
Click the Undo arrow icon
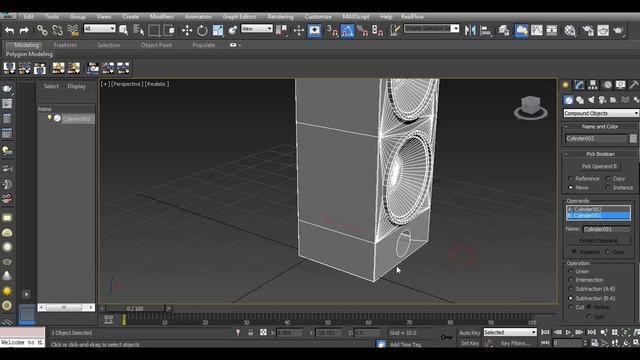click(x=10, y=30)
